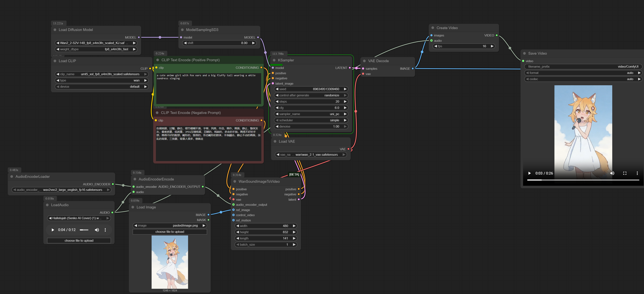Open fullscreen for the video preview

point(625,173)
